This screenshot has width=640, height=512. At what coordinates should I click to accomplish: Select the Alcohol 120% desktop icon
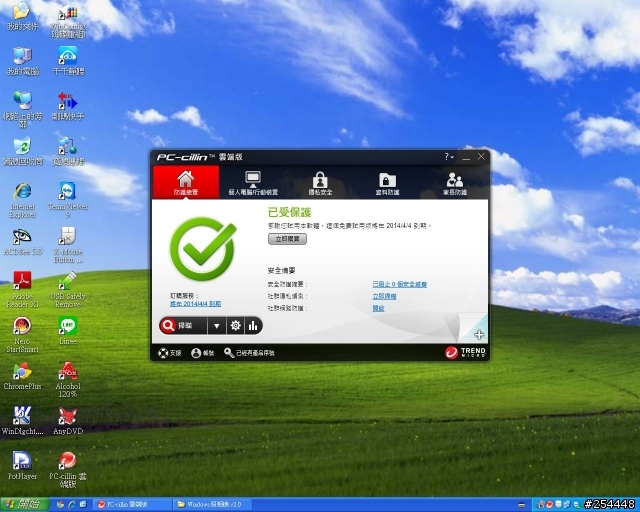point(68,379)
